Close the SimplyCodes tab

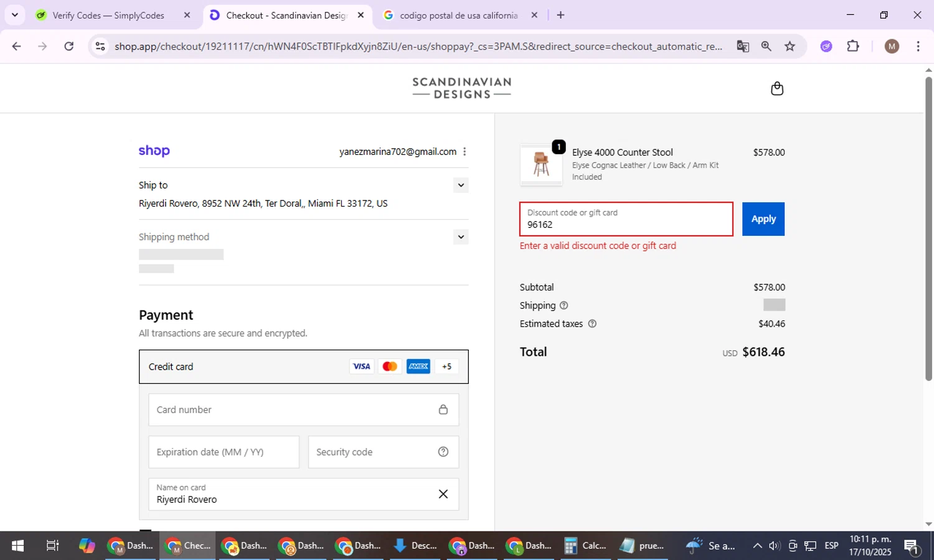[x=187, y=15]
